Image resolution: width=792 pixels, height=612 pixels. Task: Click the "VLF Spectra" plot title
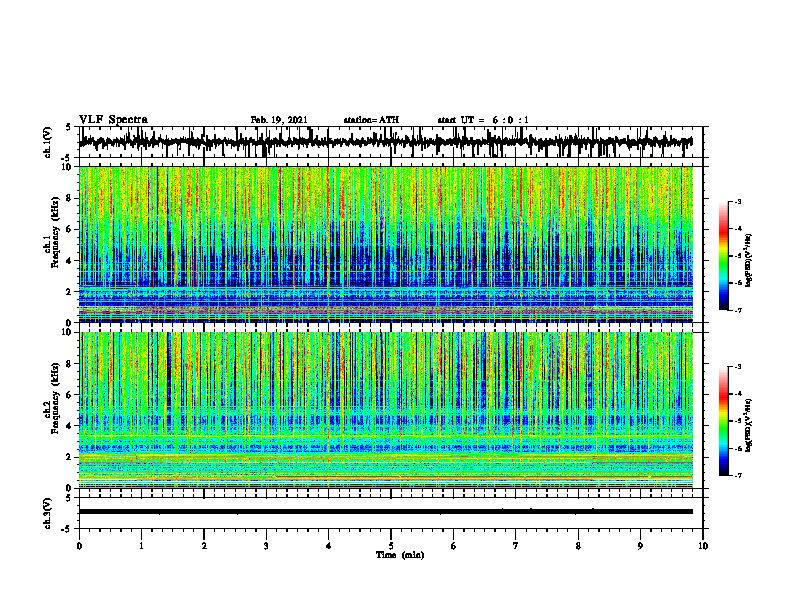(113, 120)
